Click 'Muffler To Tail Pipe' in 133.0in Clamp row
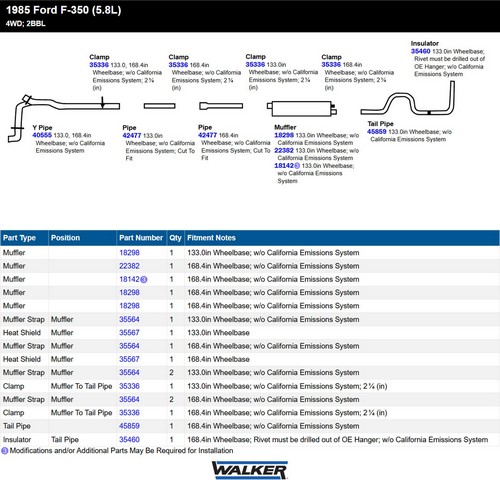 (81, 386)
